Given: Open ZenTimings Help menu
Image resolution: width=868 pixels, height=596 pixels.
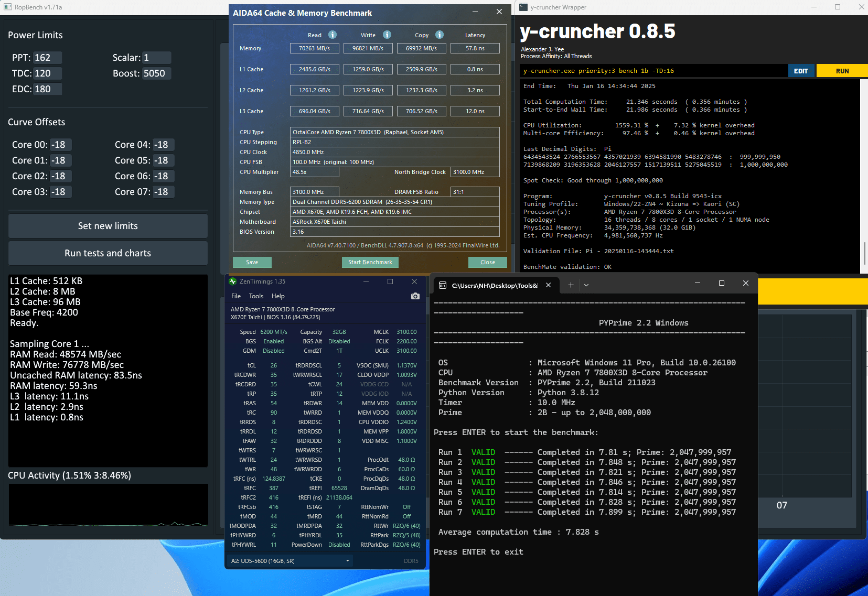Looking at the screenshot, I should [x=278, y=296].
